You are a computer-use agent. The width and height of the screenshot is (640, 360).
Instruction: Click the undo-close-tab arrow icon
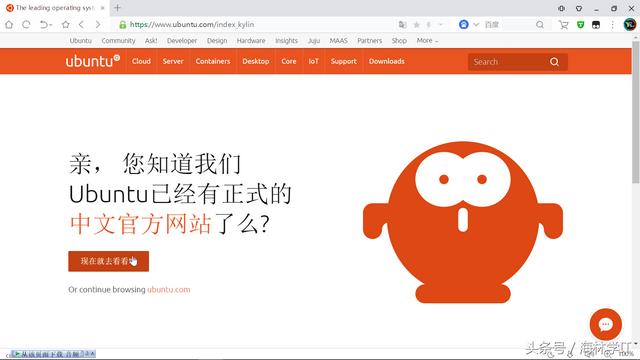click(x=45, y=24)
